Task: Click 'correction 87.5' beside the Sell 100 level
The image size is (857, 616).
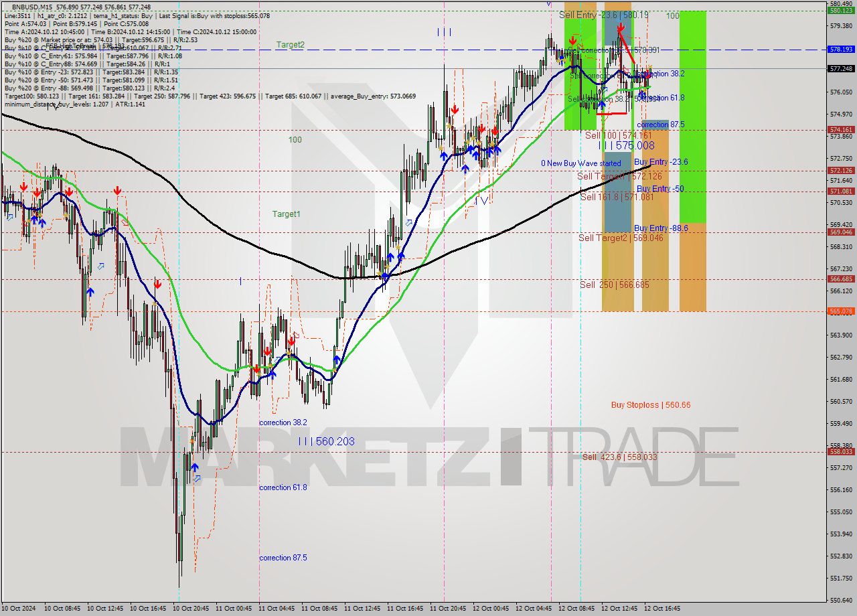Action: coord(661,125)
